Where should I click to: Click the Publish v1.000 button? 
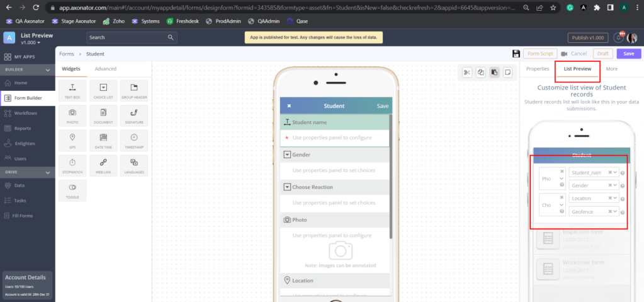click(589, 38)
